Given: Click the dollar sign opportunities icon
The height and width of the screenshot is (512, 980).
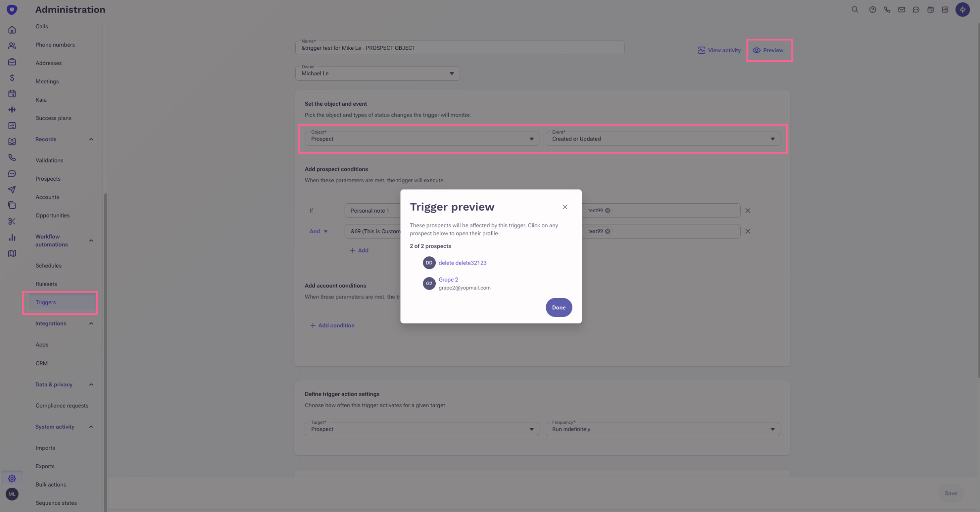Looking at the screenshot, I should [x=12, y=78].
